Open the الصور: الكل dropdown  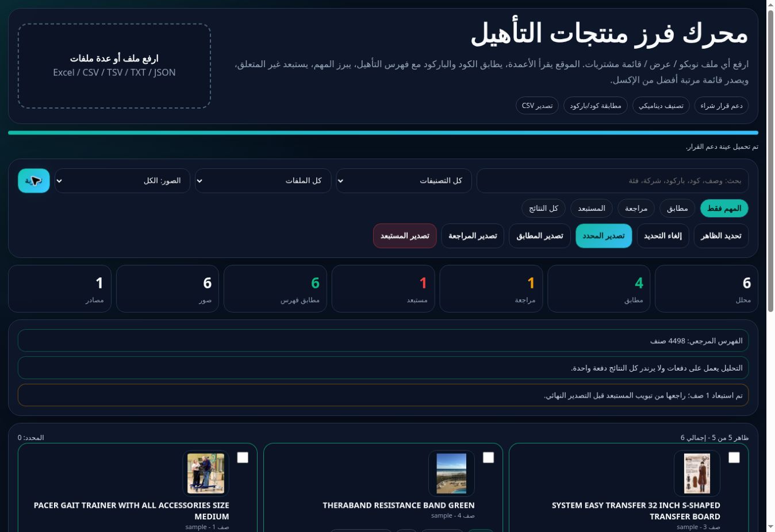[122, 180]
